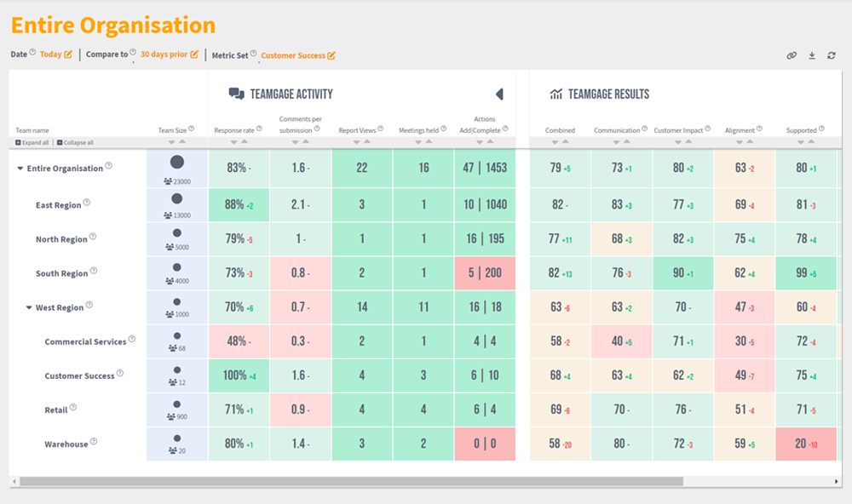Open info icon next to North Region
The image size is (852, 504).
[x=93, y=237]
